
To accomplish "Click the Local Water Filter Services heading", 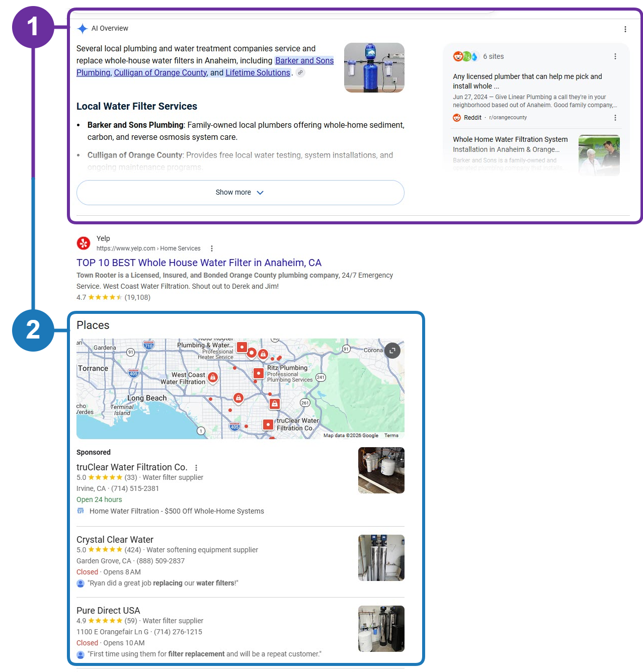I will click(x=137, y=106).
